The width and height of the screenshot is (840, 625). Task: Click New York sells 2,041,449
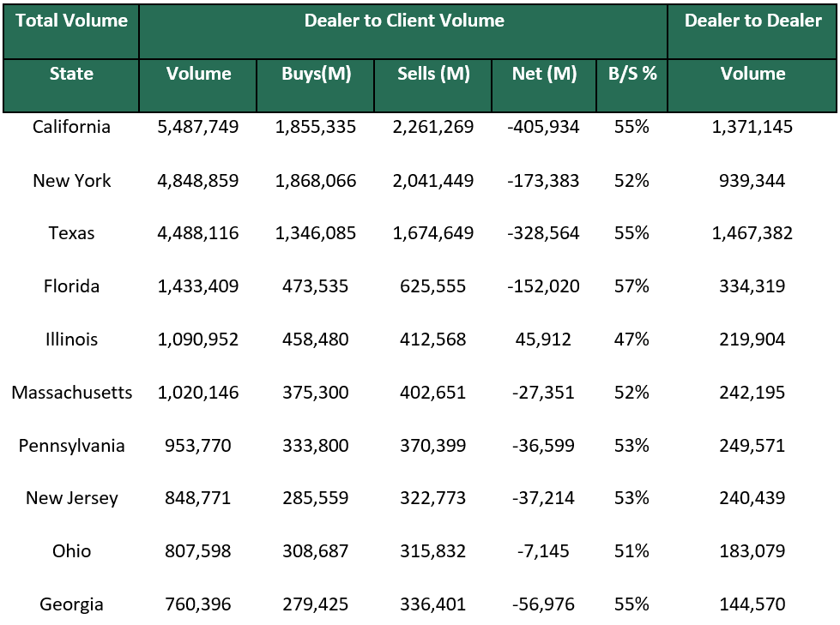[x=432, y=180]
